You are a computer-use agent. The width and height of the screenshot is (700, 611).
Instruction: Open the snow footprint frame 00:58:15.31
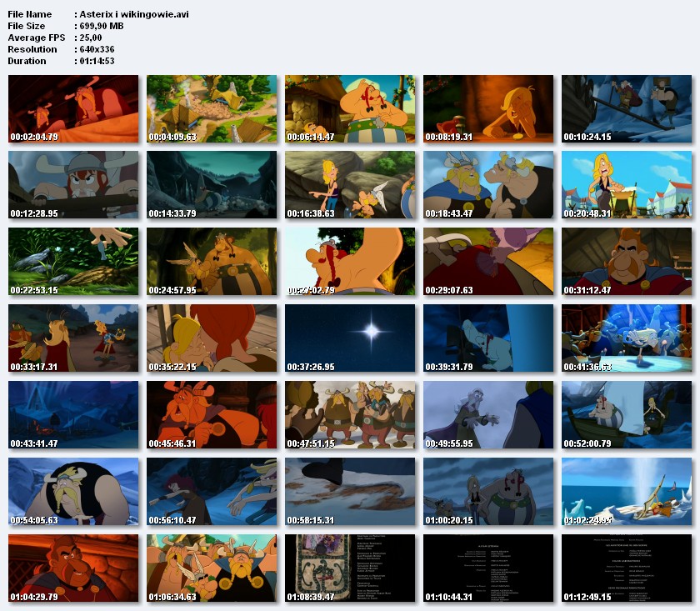[350, 491]
